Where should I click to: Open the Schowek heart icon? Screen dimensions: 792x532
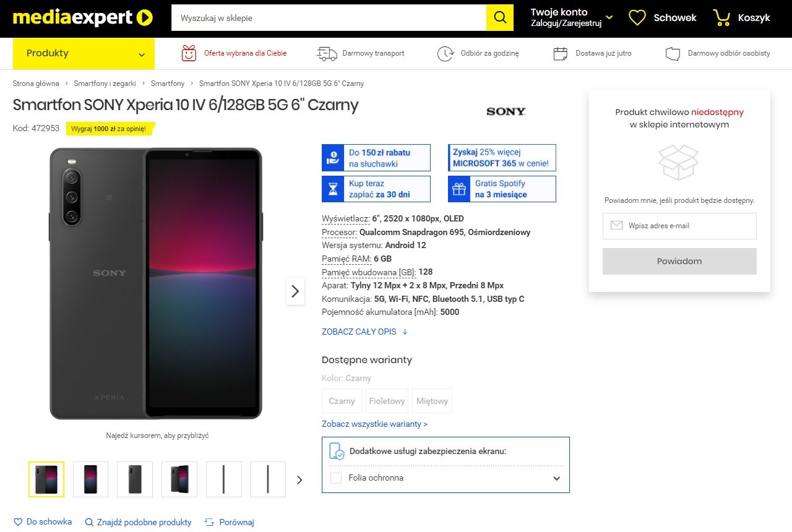point(637,18)
